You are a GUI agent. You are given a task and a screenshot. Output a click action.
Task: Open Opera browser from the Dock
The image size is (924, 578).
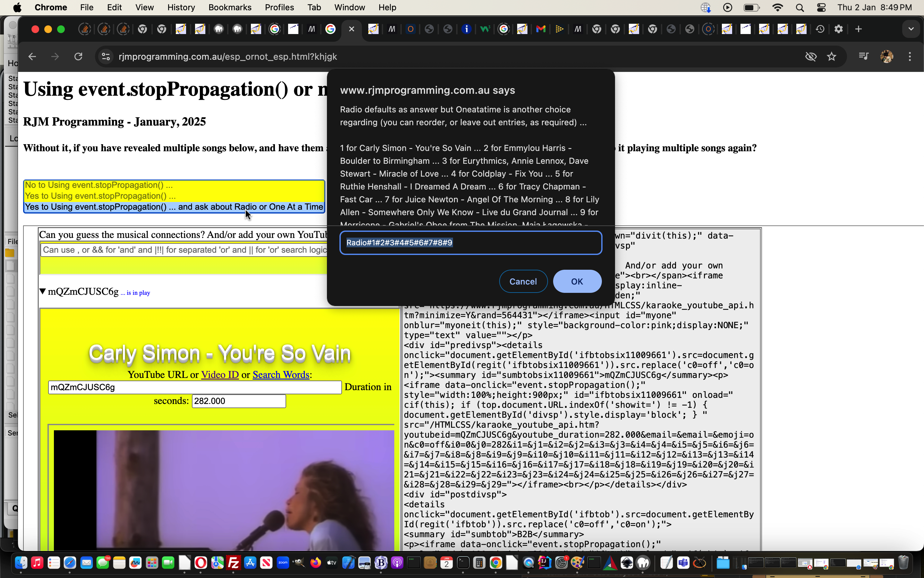coord(201,563)
